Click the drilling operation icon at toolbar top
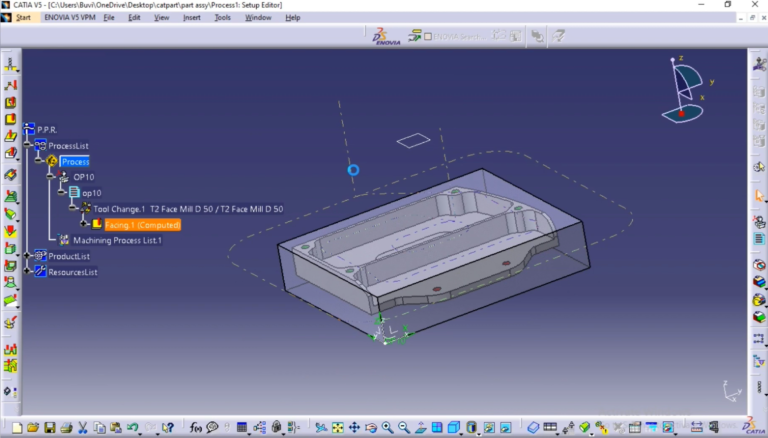768x438 pixels. (x=10, y=65)
